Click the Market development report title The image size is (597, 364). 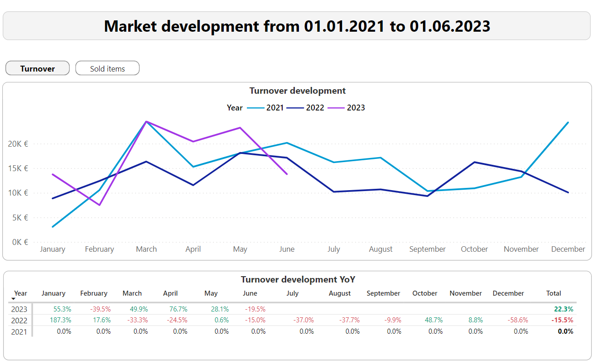click(297, 26)
